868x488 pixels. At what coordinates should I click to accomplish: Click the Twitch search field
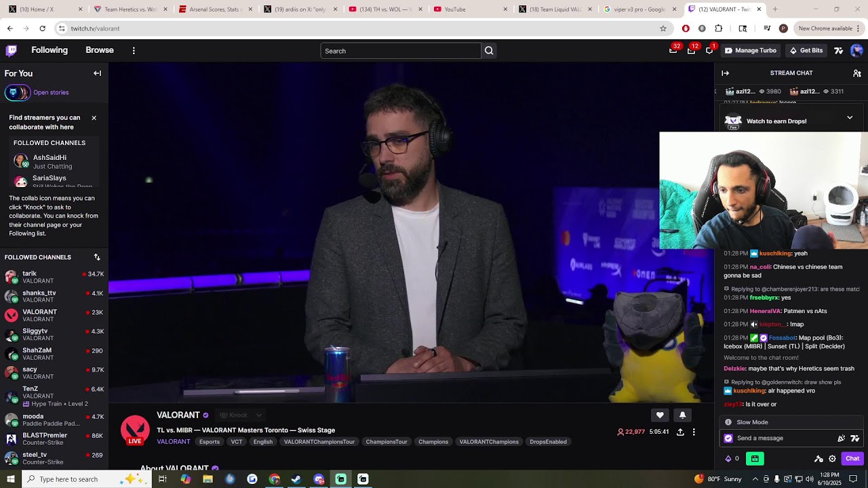coord(401,51)
